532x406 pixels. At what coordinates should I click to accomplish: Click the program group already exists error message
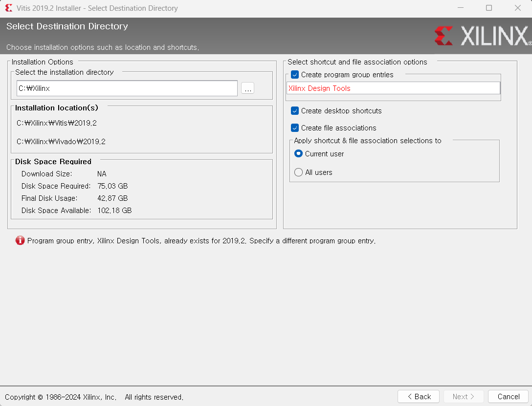point(201,240)
